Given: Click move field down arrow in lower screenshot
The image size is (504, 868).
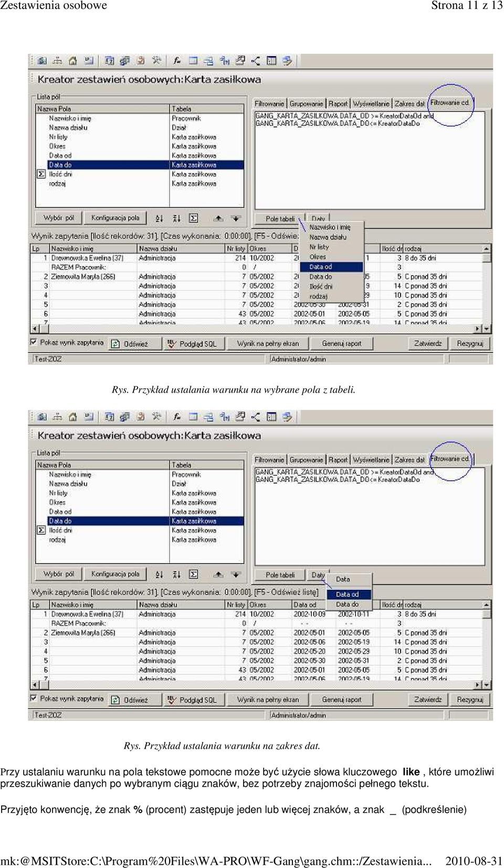Looking at the screenshot, I should tap(236, 574).
